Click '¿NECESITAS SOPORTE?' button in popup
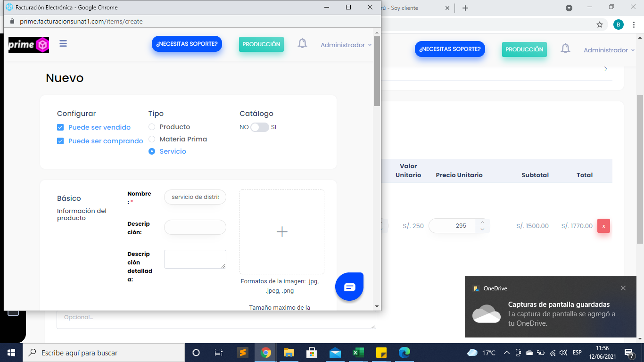The width and height of the screenshot is (644, 362). 187,44
